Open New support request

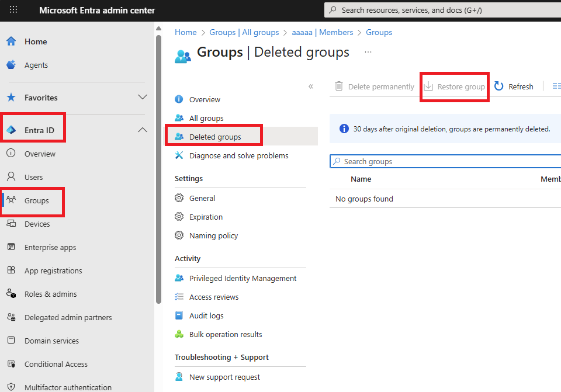coord(224,377)
